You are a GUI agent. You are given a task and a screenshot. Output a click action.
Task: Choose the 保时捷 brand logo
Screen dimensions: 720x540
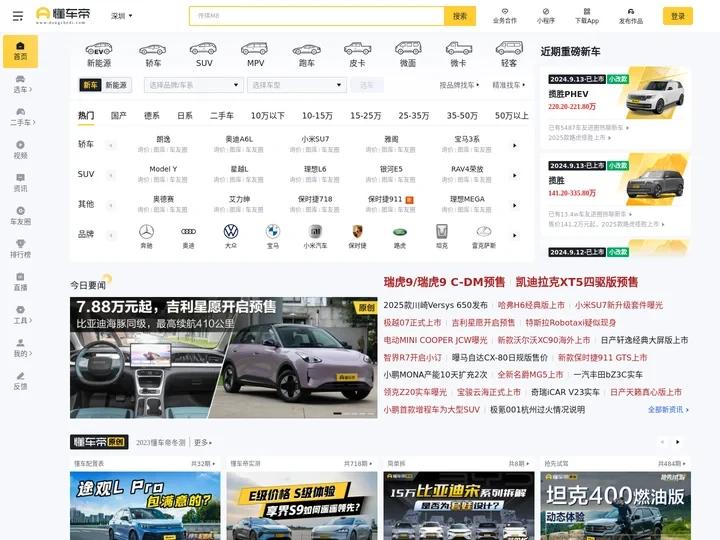(x=357, y=236)
